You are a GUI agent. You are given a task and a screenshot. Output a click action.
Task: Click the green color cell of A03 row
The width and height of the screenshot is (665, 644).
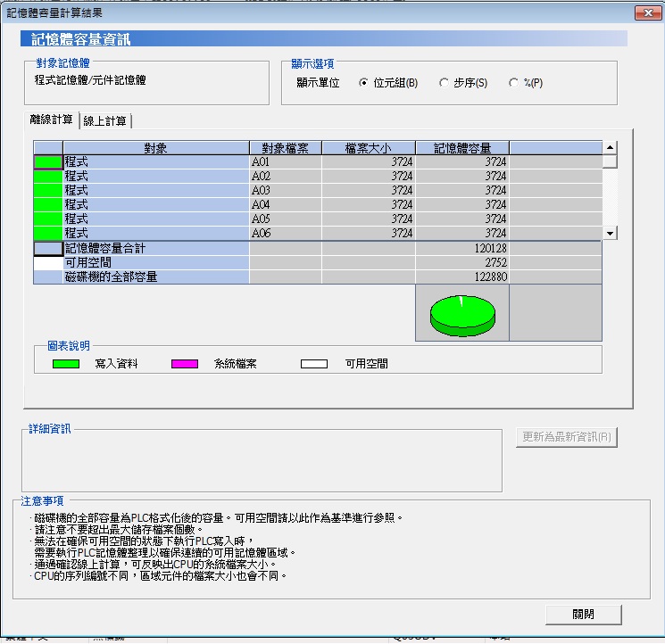(48, 190)
